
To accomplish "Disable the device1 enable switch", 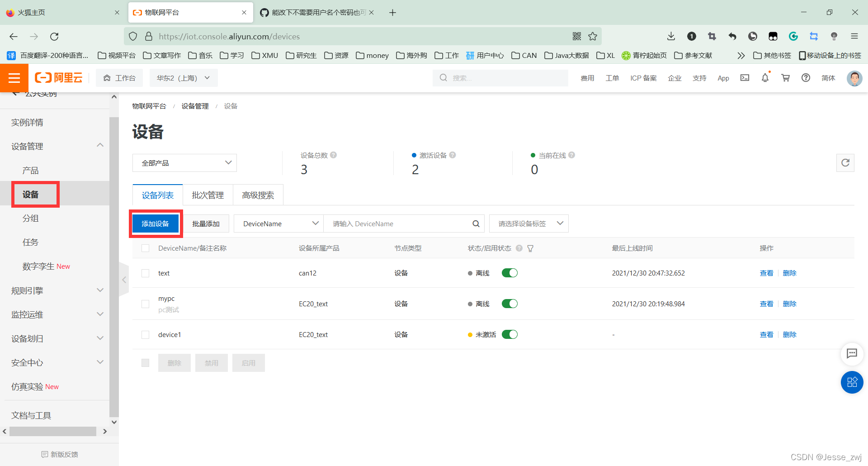I will [x=509, y=334].
